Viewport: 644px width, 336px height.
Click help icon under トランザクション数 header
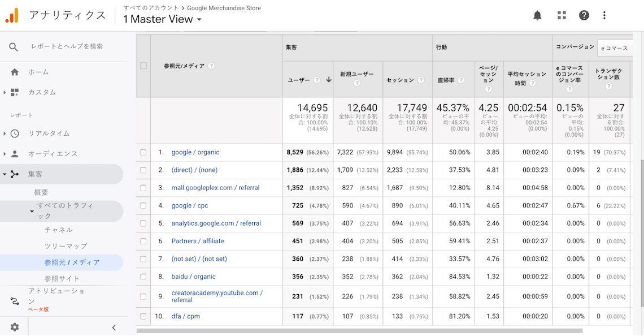[x=608, y=86]
